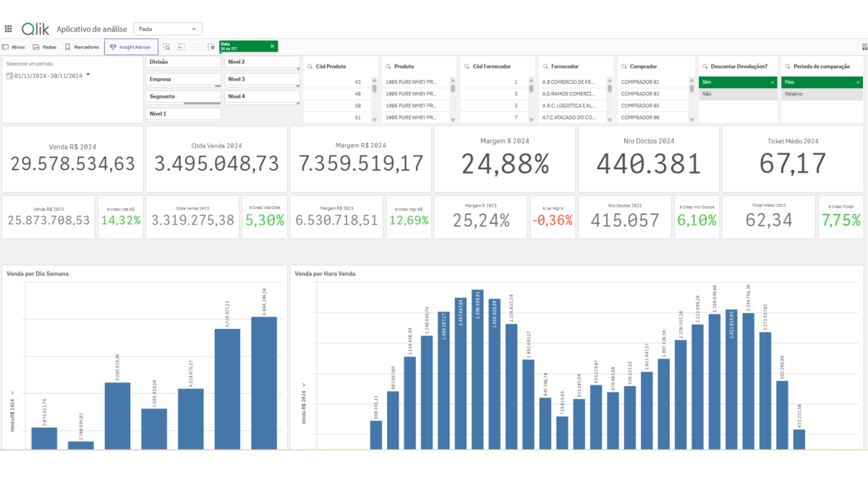This screenshot has height=488, width=868.
Task: Open the smart search selections tool
Action: point(166,47)
